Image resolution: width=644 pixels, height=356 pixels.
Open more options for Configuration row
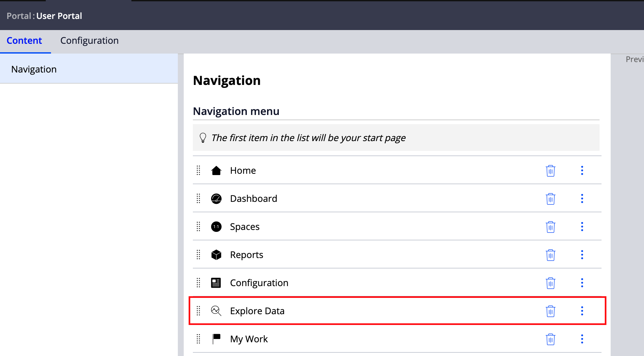[x=582, y=283]
